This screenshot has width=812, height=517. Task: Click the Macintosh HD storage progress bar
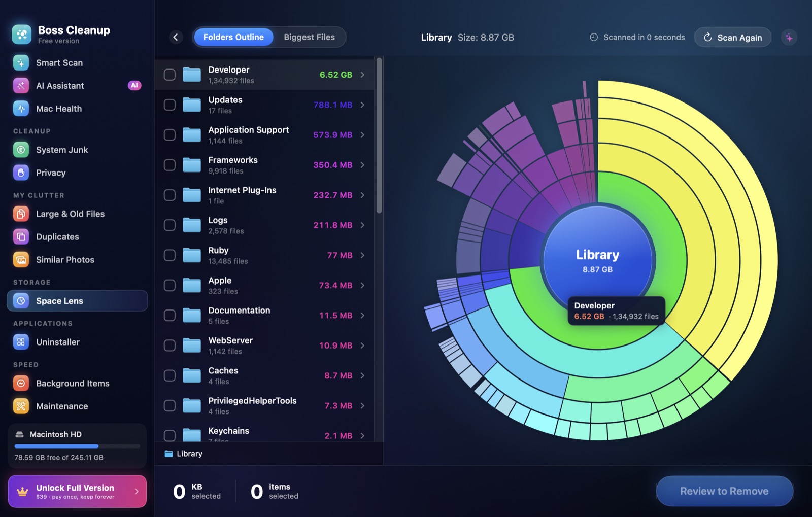pos(77,446)
